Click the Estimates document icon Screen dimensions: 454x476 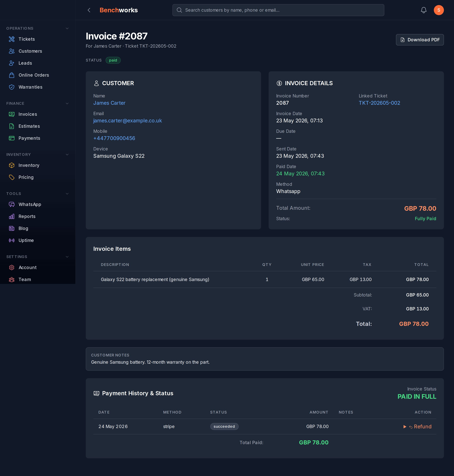[12, 126]
